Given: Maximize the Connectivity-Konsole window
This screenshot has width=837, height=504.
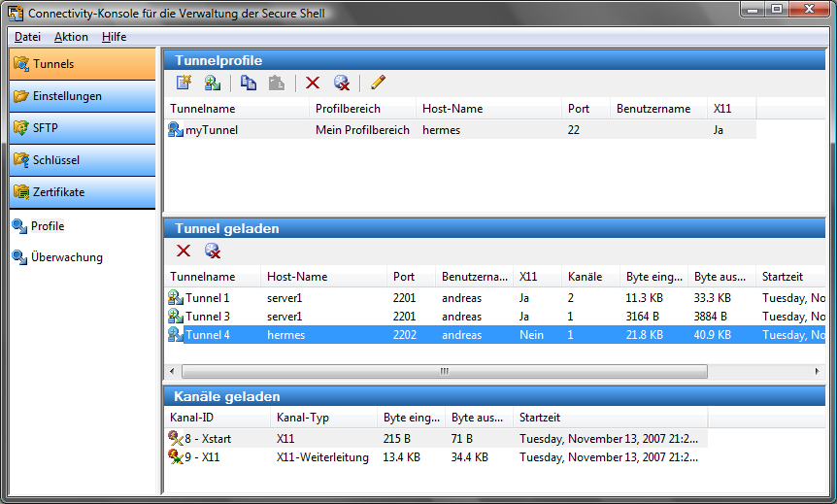Looking at the screenshot, I should (777, 9).
